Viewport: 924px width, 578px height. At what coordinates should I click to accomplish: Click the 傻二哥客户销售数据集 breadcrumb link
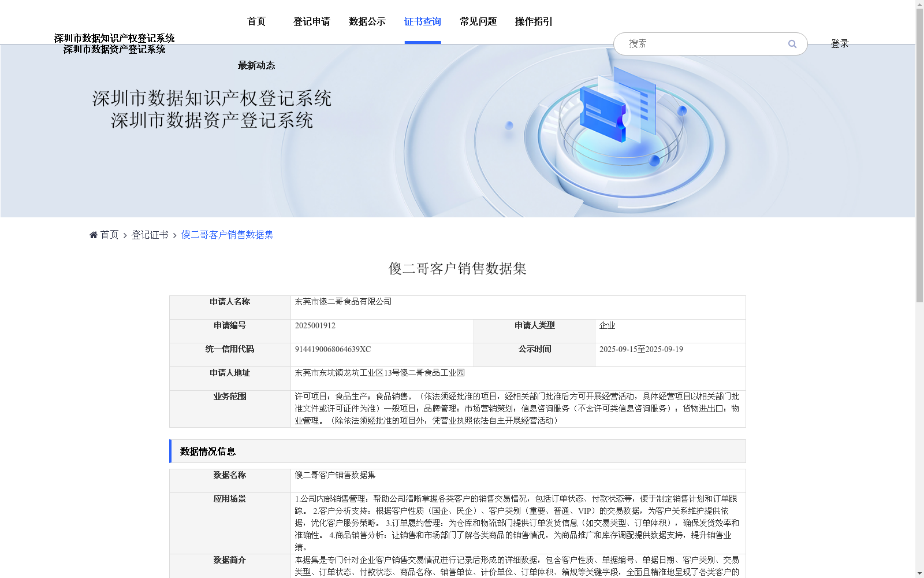coord(228,235)
